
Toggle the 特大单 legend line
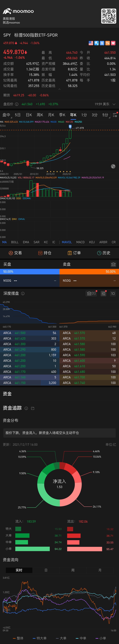[x=40, y=638]
